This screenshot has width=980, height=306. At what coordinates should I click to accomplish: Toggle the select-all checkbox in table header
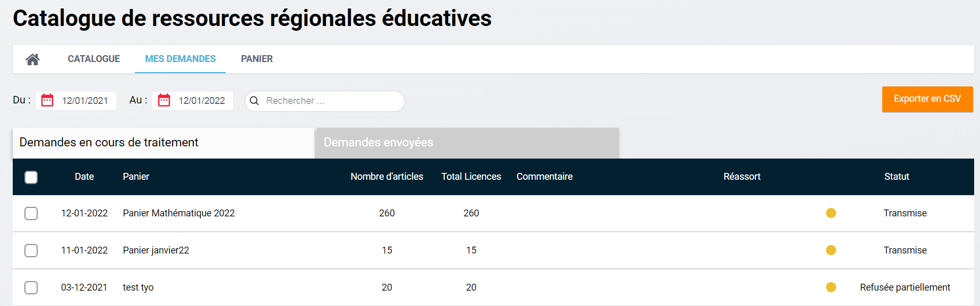click(31, 177)
